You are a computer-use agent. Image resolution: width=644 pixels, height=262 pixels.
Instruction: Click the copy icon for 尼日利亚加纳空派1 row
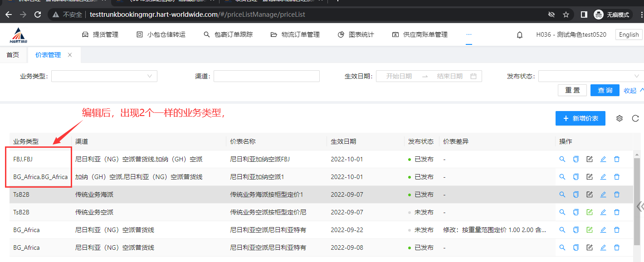[x=576, y=177]
